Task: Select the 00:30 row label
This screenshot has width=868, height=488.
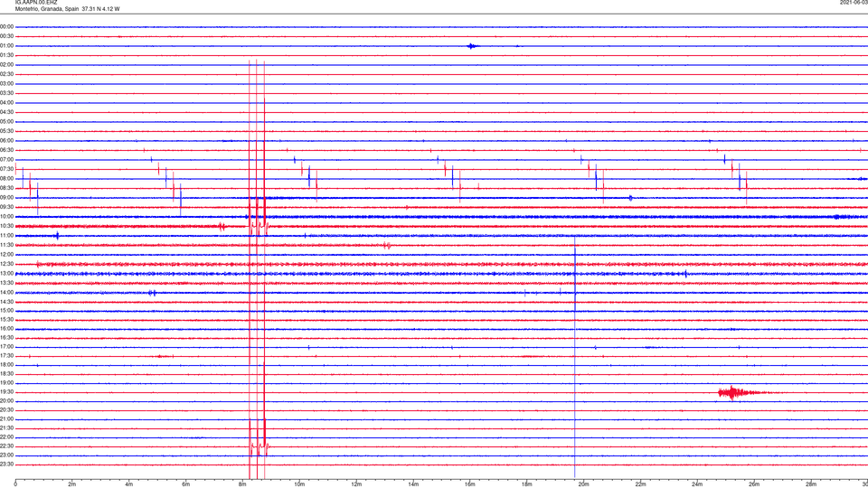Action: (x=6, y=36)
